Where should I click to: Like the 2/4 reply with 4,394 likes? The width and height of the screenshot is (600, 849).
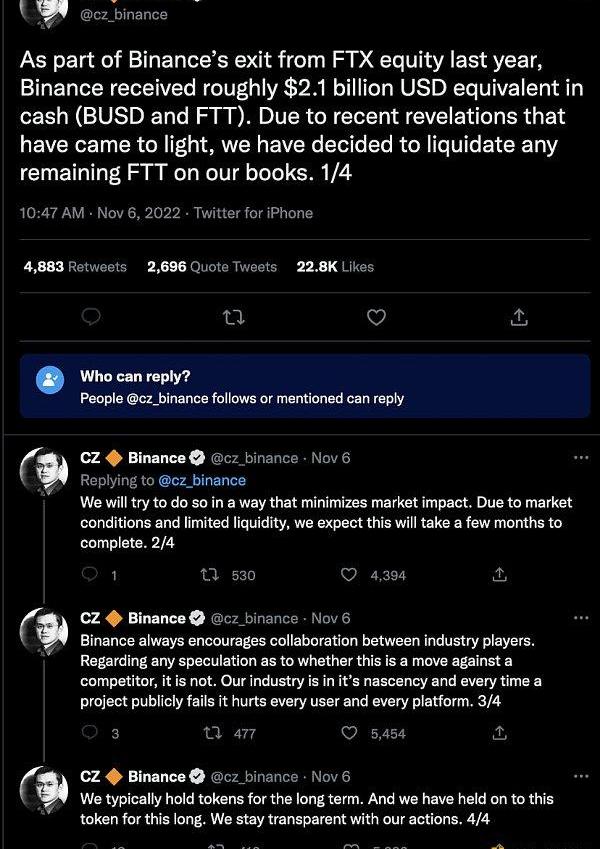click(x=349, y=575)
